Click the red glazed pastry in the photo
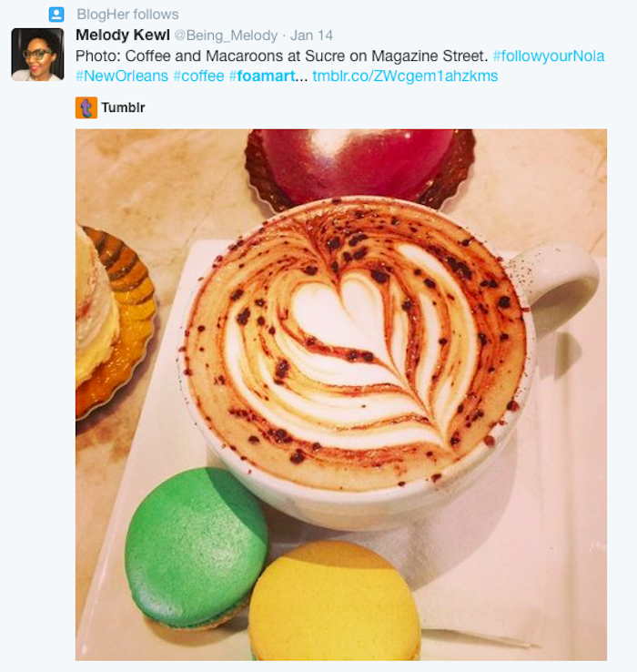 tap(361, 164)
